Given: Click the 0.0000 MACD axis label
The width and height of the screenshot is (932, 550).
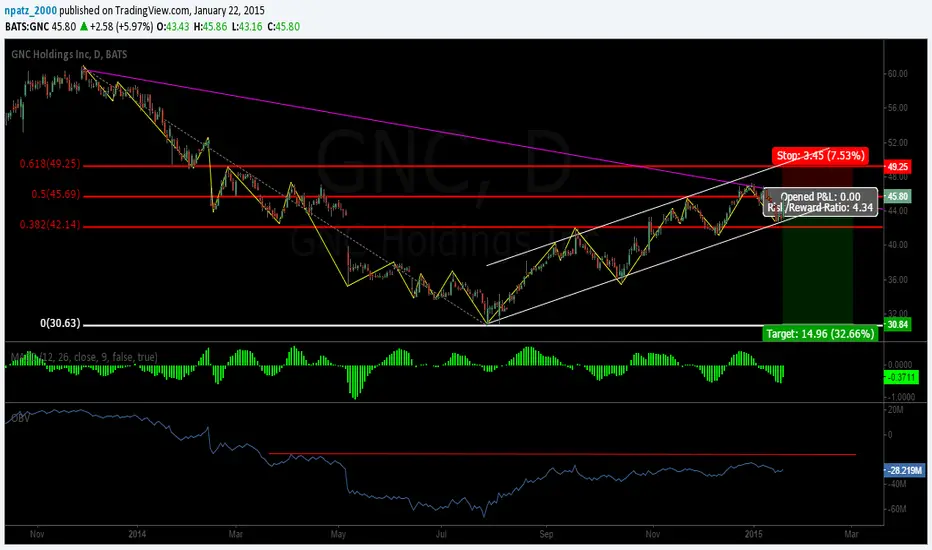Looking at the screenshot, I should [900, 364].
